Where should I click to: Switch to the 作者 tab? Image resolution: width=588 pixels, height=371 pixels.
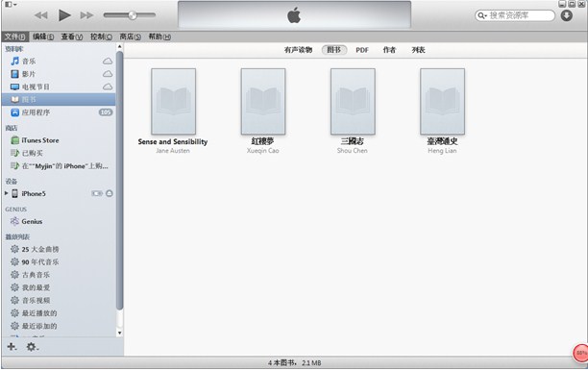click(389, 50)
